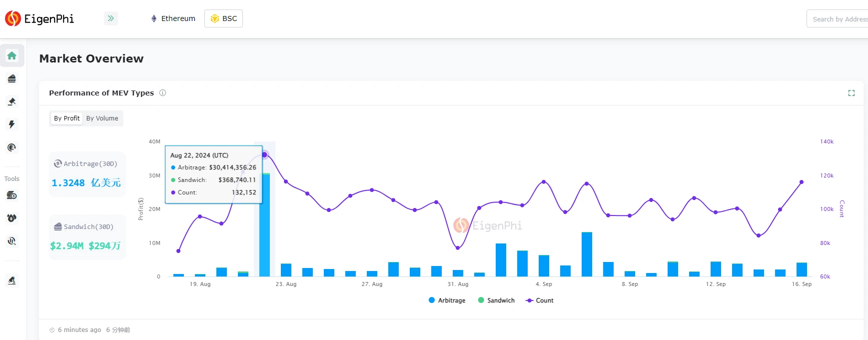
Task: Click the home icon in sidebar
Action: coord(12,55)
